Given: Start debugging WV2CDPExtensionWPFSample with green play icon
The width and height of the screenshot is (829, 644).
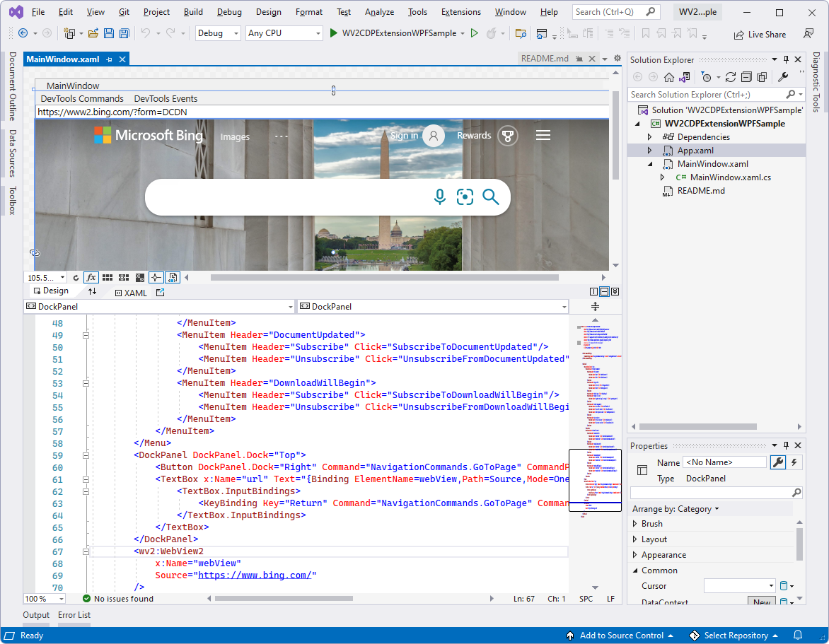Looking at the screenshot, I should pyautogui.click(x=332, y=33).
